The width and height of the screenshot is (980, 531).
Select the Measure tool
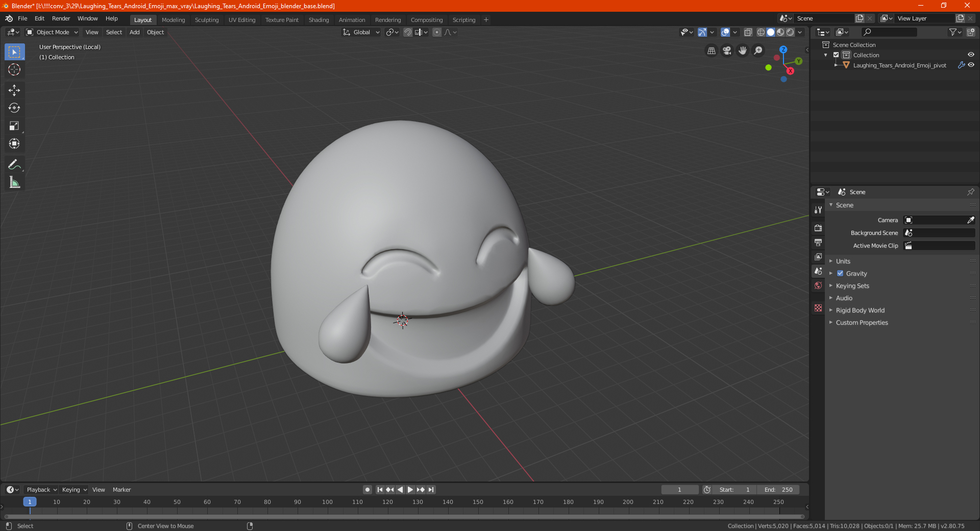click(x=14, y=182)
